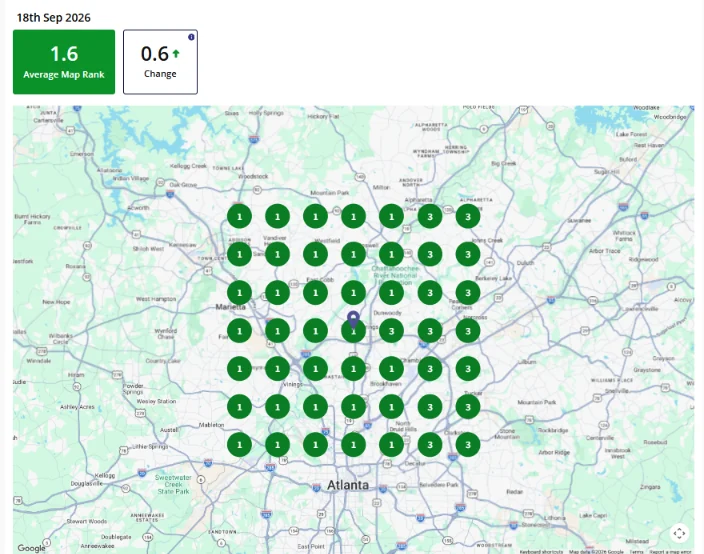Click the 0.6 Change card
Viewport: 704px width, 554px height.
[160, 62]
